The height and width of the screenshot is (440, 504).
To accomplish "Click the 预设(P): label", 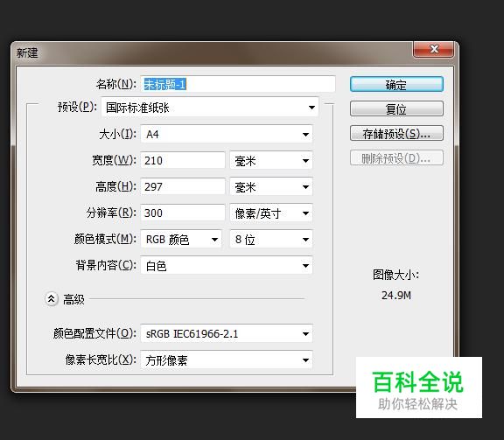I will 77,107.
